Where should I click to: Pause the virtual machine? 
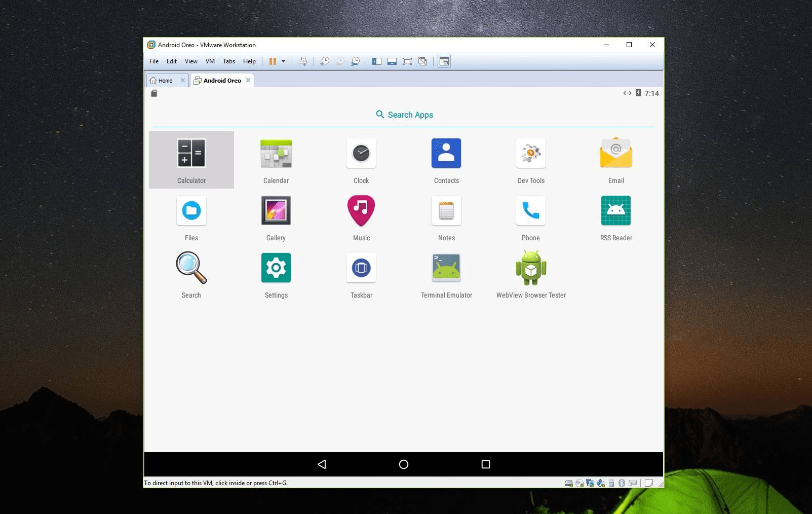point(273,61)
